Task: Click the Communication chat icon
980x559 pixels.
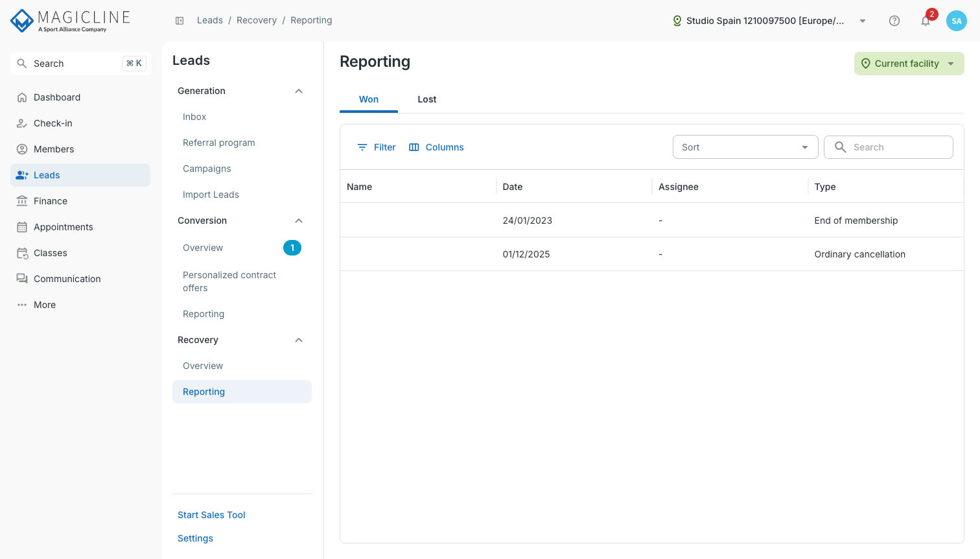Action: (22, 279)
